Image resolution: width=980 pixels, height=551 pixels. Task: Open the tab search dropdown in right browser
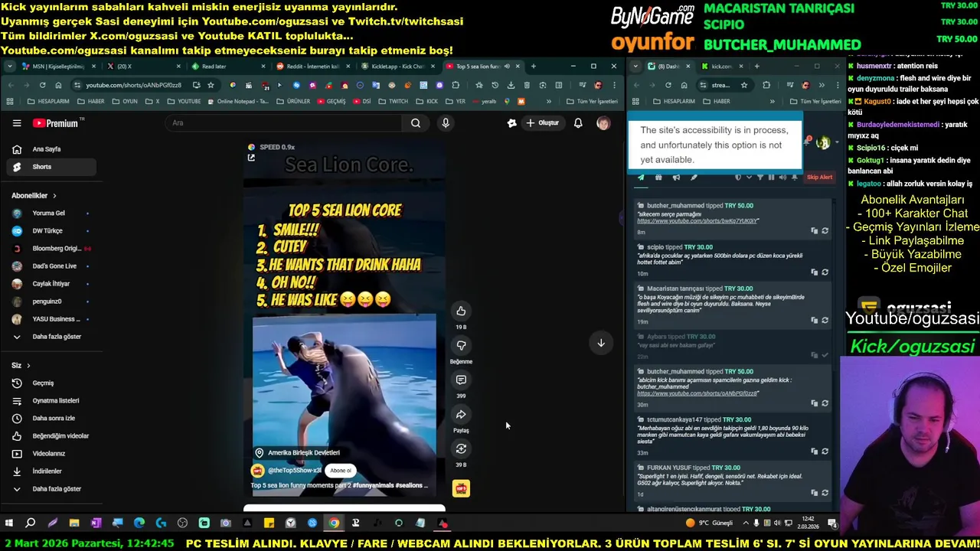(635, 67)
